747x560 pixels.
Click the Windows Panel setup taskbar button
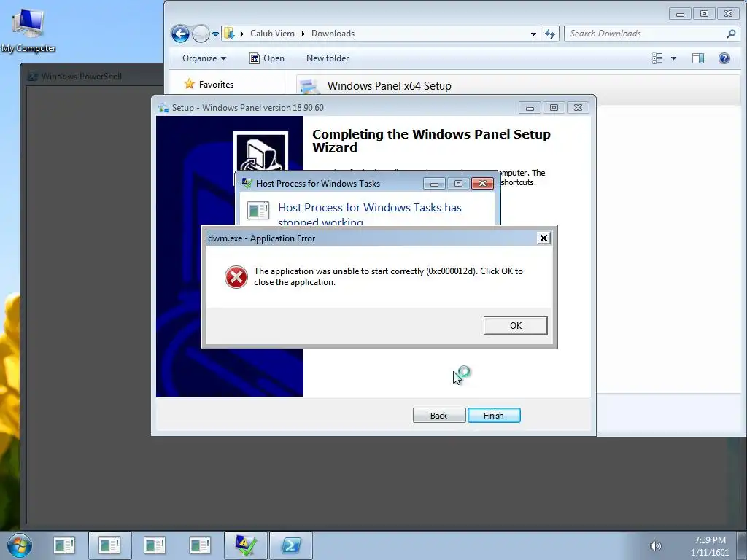pyautogui.click(x=245, y=545)
